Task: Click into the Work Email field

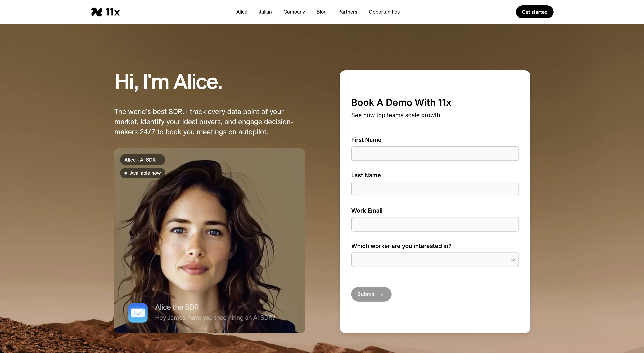Action: [x=435, y=224]
